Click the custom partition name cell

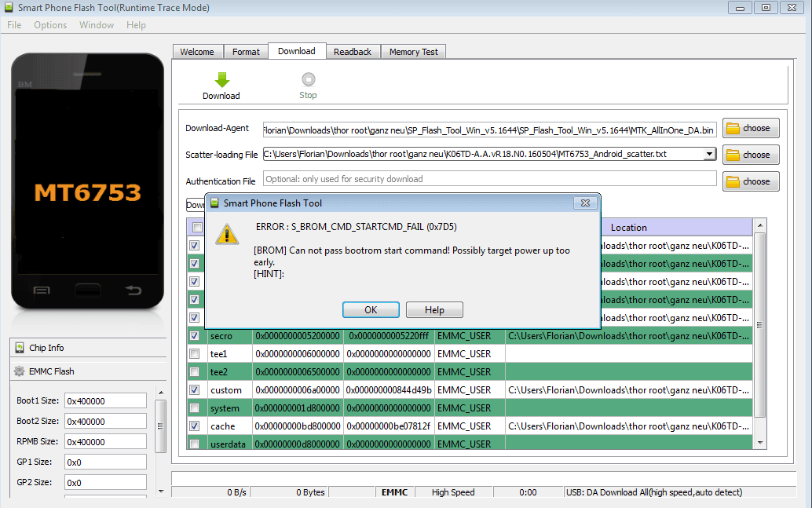coord(229,390)
